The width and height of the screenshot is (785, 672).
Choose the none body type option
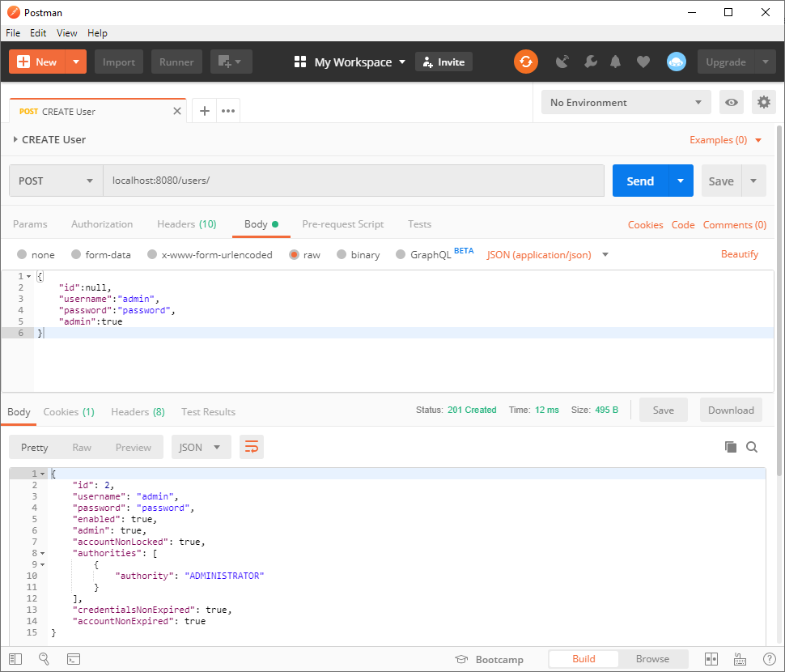[x=22, y=254]
